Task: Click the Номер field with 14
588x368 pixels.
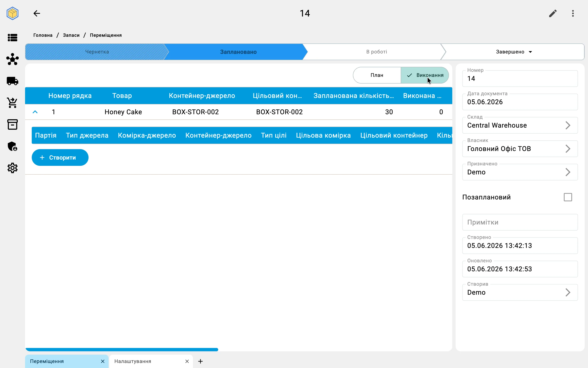Action: [x=520, y=78]
